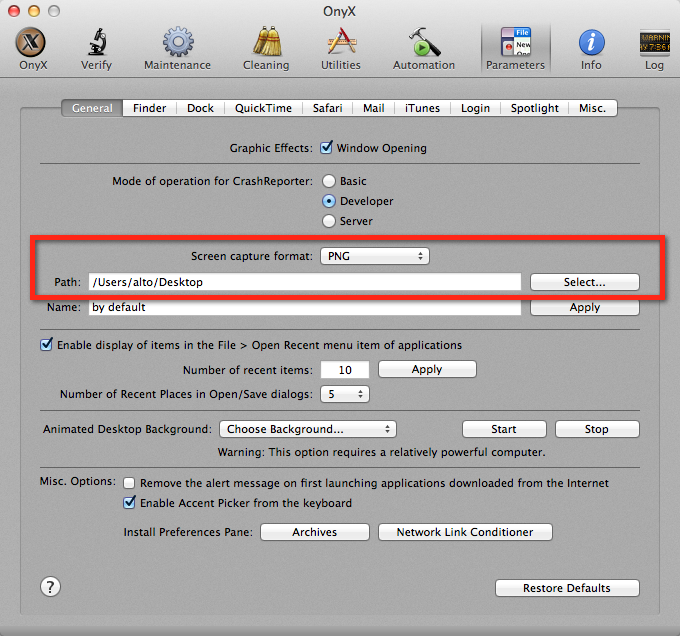Switch to the iTunes tab
Screen dimensions: 680x636
tap(422, 108)
